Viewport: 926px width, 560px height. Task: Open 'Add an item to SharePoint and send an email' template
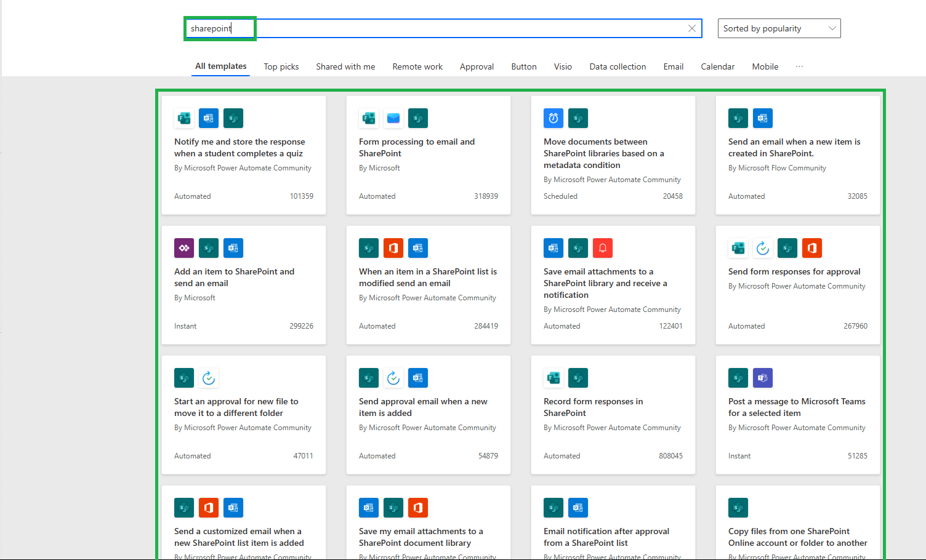[244, 285]
